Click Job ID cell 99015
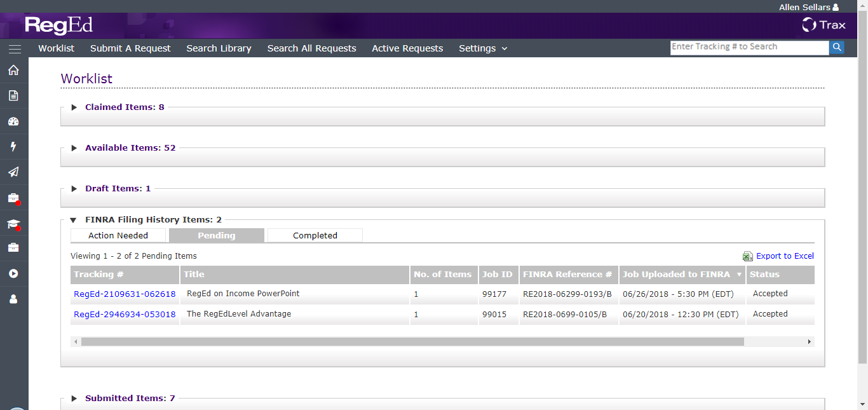The width and height of the screenshot is (868, 410). click(x=494, y=314)
